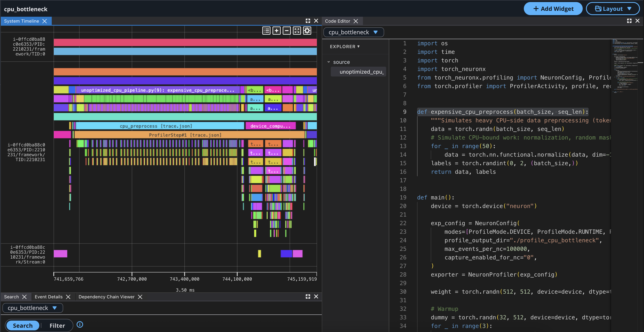Maximize the Code Editor panel
This screenshot has width=644, height=332.
point(629,21)
